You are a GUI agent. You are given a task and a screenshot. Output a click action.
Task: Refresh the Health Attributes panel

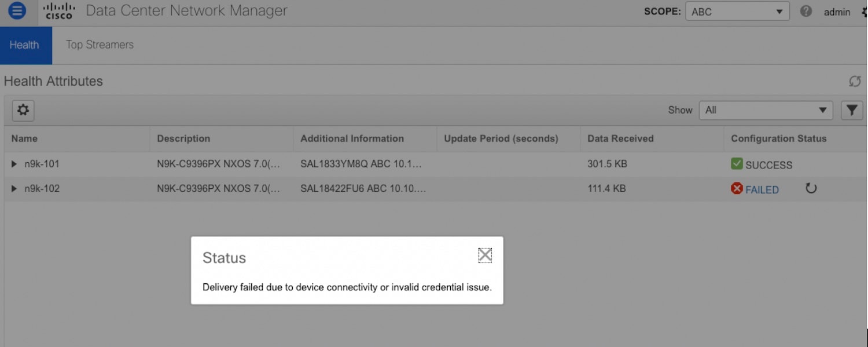[855, 82]
